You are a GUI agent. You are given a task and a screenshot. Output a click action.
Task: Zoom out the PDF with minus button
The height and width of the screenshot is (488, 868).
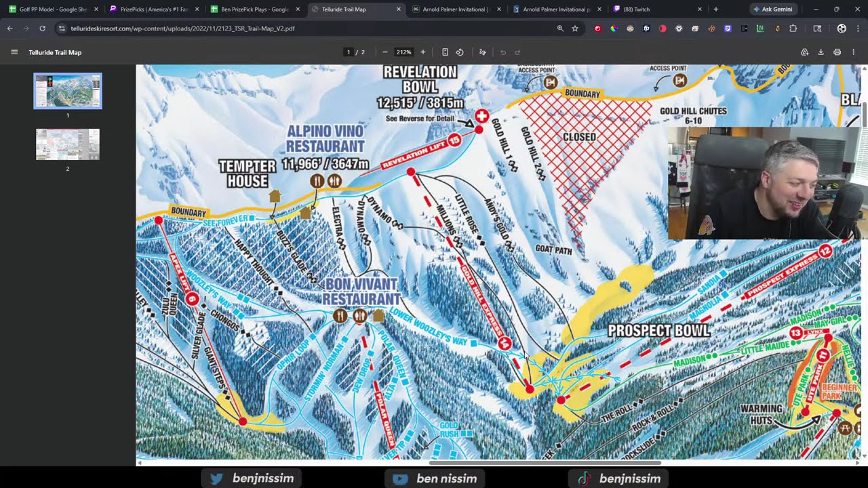click(x=385, y=52)
